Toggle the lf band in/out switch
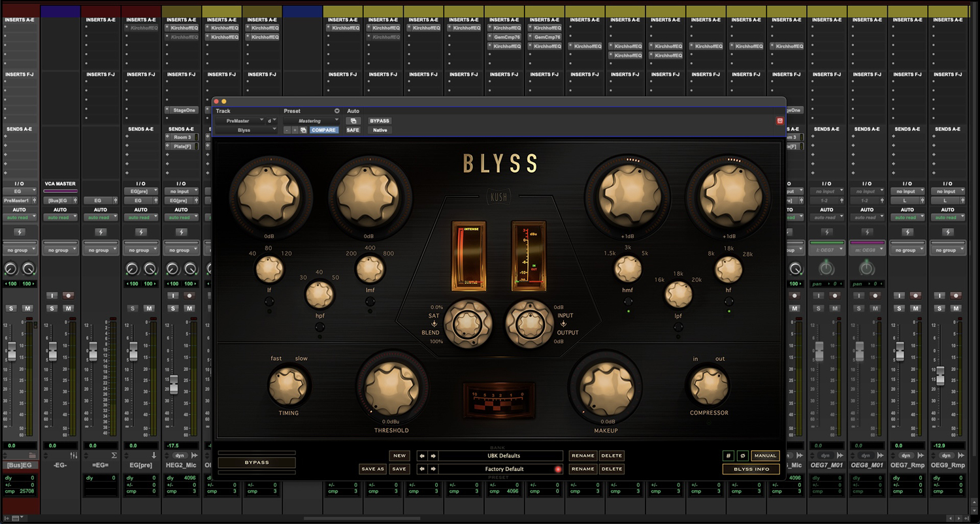This screenshot has width=980, height=524. [x=269, y=302]
